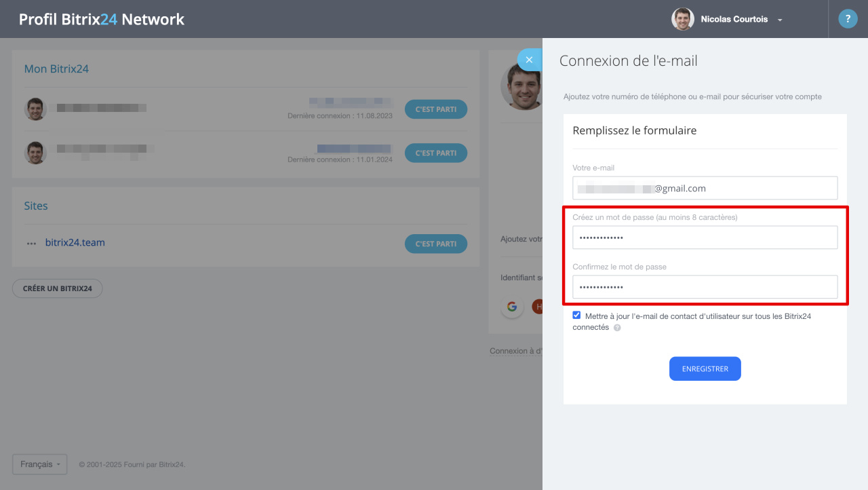
Task: Open the three-dots menu beside bitrix24.team
Action: 31,244
